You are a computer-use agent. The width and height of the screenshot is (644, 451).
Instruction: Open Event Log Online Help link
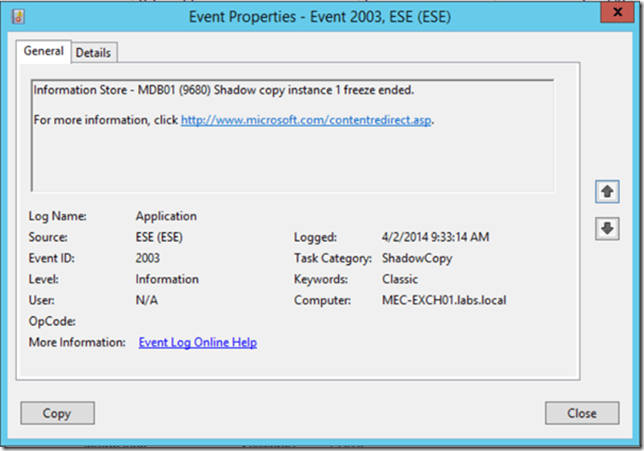click(x=197, y=342)
